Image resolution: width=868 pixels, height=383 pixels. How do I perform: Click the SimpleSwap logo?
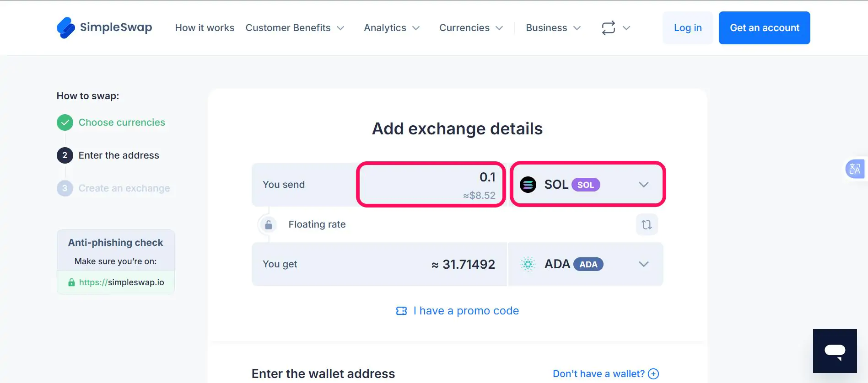coord(104,27)
